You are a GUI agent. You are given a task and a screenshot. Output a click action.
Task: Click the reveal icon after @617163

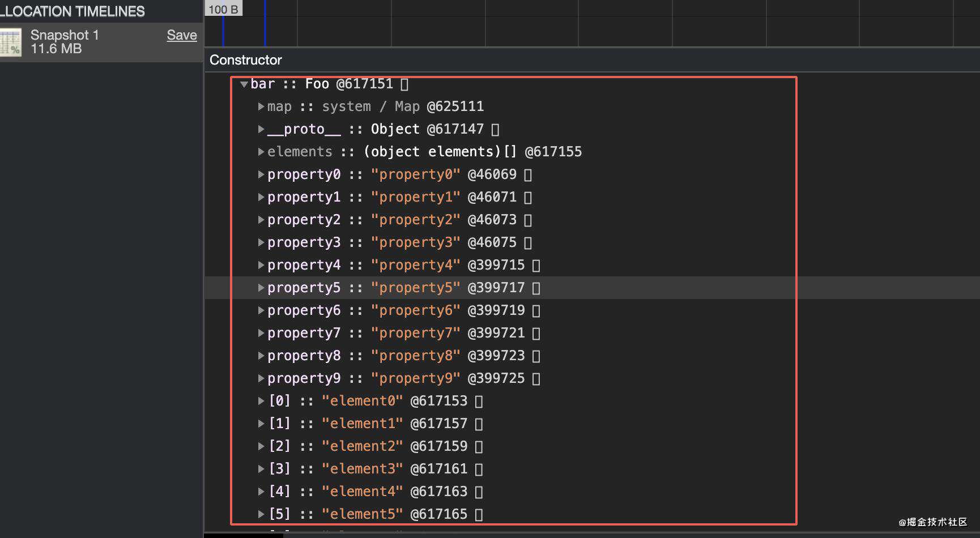(479, 492)
